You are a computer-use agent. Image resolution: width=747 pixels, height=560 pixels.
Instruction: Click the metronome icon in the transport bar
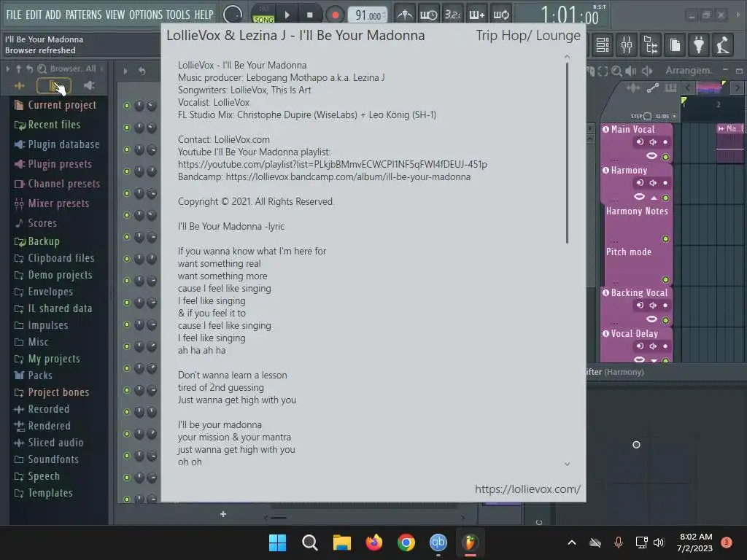pyautogui.click(x=404, y=15)
